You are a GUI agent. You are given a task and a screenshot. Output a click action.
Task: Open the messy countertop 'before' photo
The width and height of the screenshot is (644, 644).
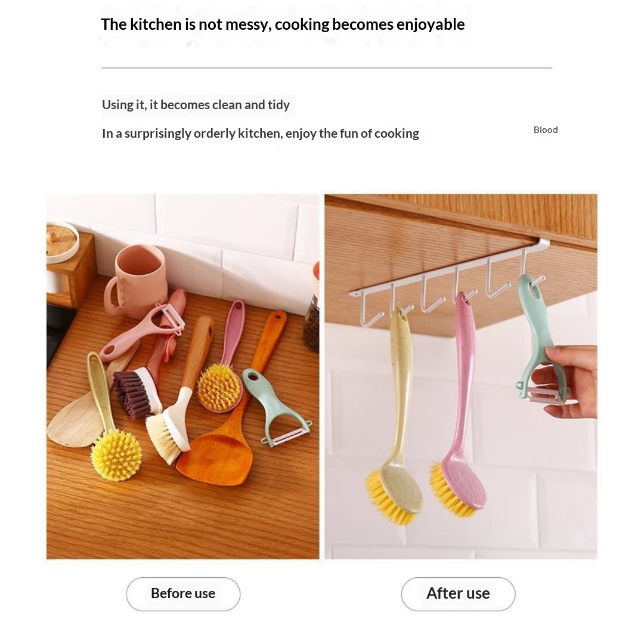coord(183,376)
